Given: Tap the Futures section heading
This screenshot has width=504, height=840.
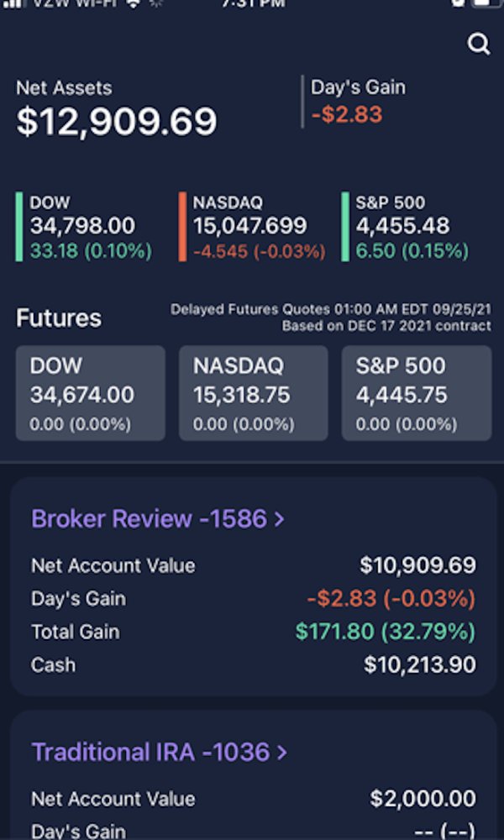Looking at the screenshot, I should pyautogui.click(x=59, y=318).
